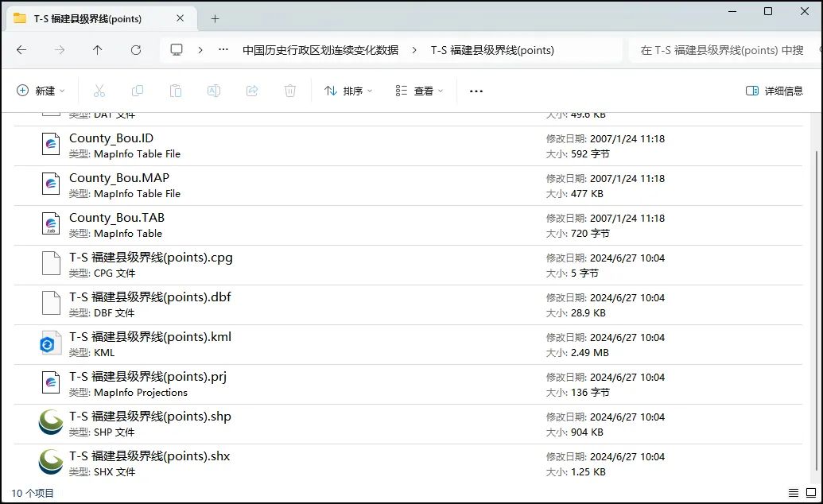Image resolution: width=823 pixels, height=504 pixels.
Task: Toggle the 详细信息 details pane
Action: click(x=774, y=91)
